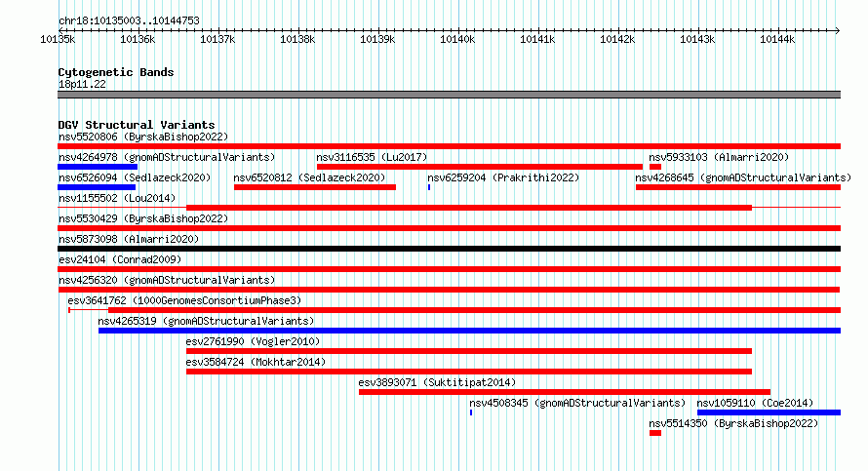The image size is (868, 471).
Task: Select the gray 18p11.22 cytogenetic band bar
Action: click(449, 95)
